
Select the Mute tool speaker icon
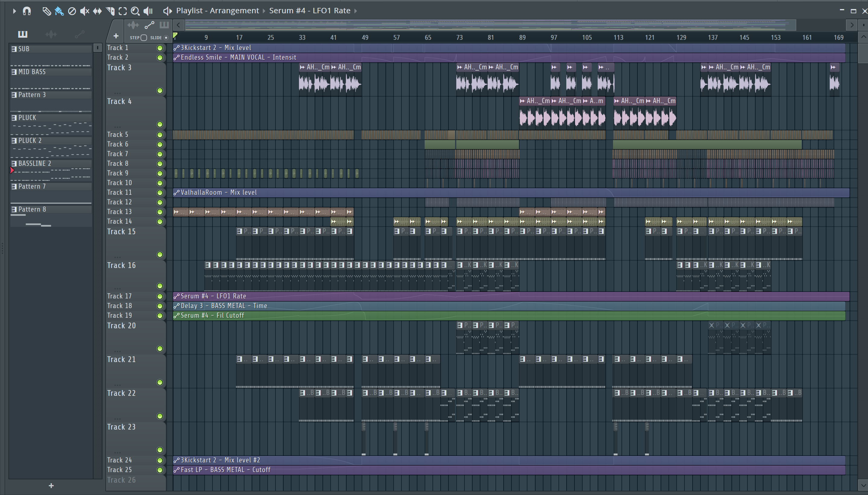tap(84, 11)
